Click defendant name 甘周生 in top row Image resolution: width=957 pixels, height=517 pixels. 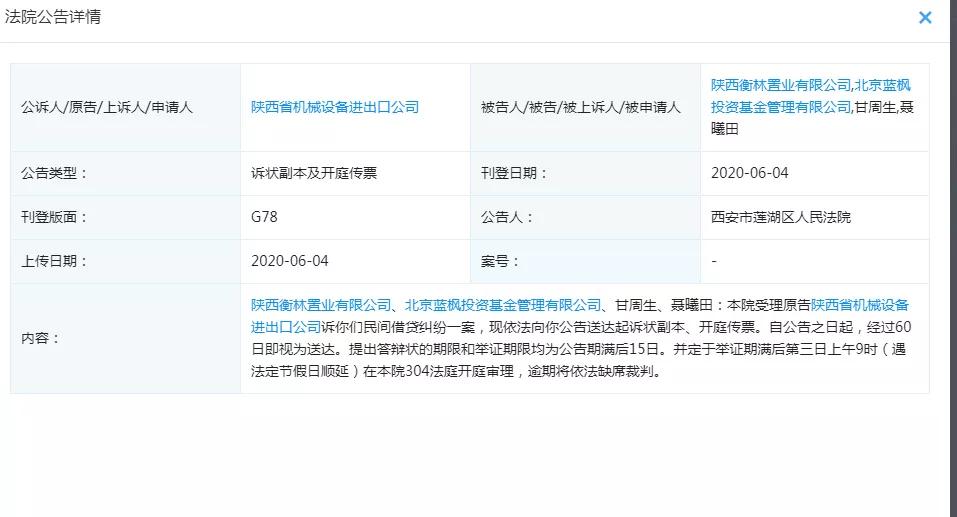pyautogui.click(x=875, y=107)
